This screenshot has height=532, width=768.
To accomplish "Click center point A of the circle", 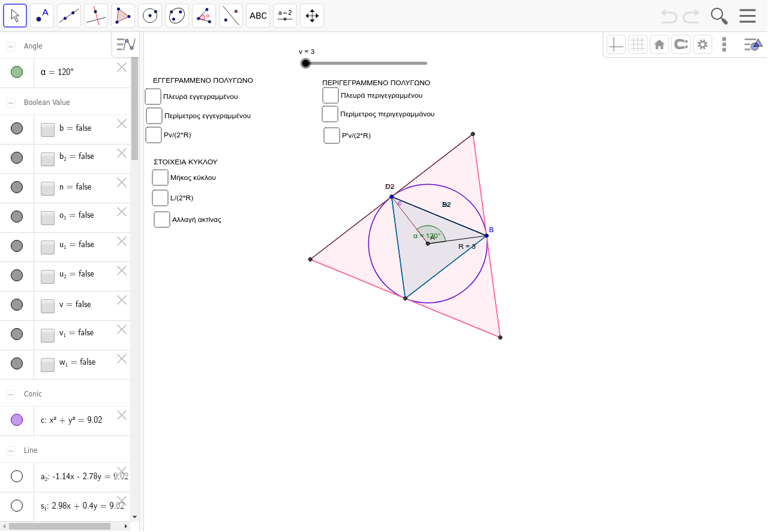I will coord(428,244).
